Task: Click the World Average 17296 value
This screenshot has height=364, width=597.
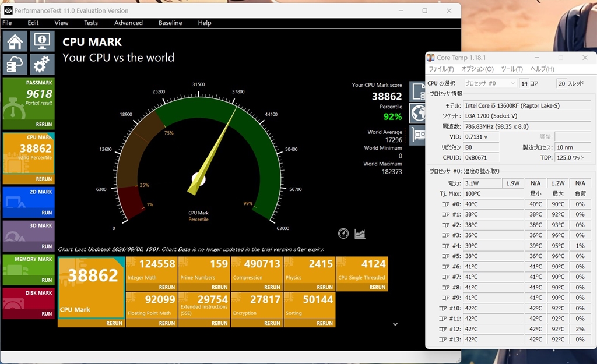Action: 394,140
